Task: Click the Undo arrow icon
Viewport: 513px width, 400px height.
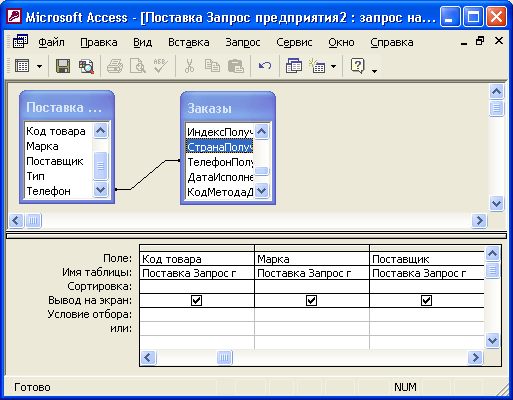Action: click(265, 66)
